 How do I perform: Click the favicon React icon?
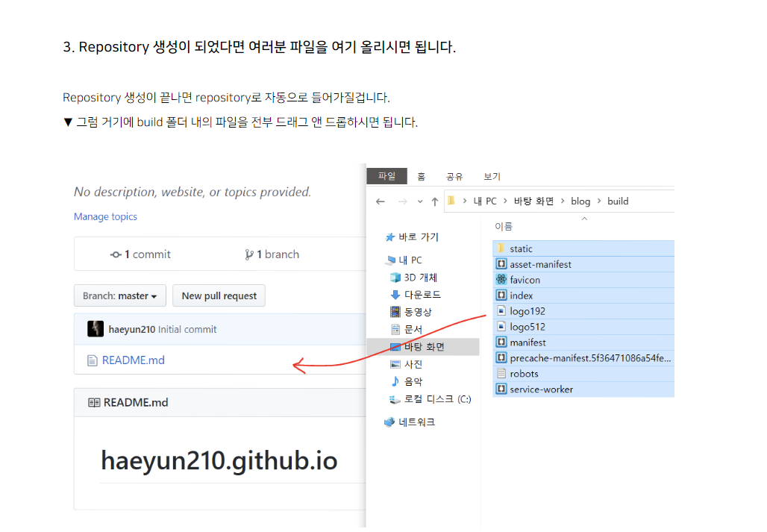point(501,279)
